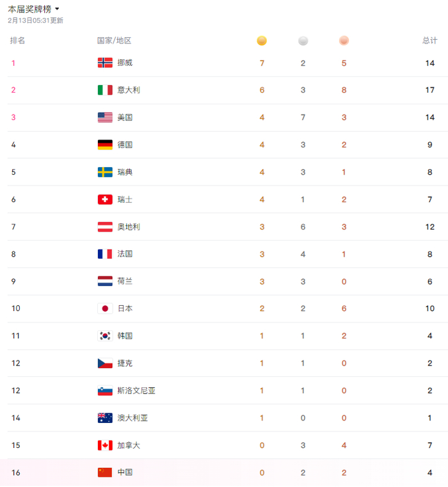Click the United States flag icon
The image size is (448, 487).
(x=105, y=117)
